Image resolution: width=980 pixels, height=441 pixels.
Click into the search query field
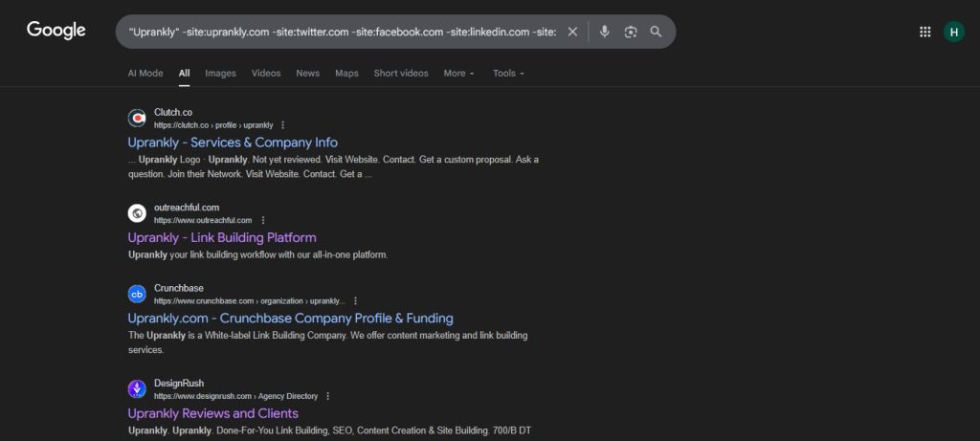[x=343, y=32]
